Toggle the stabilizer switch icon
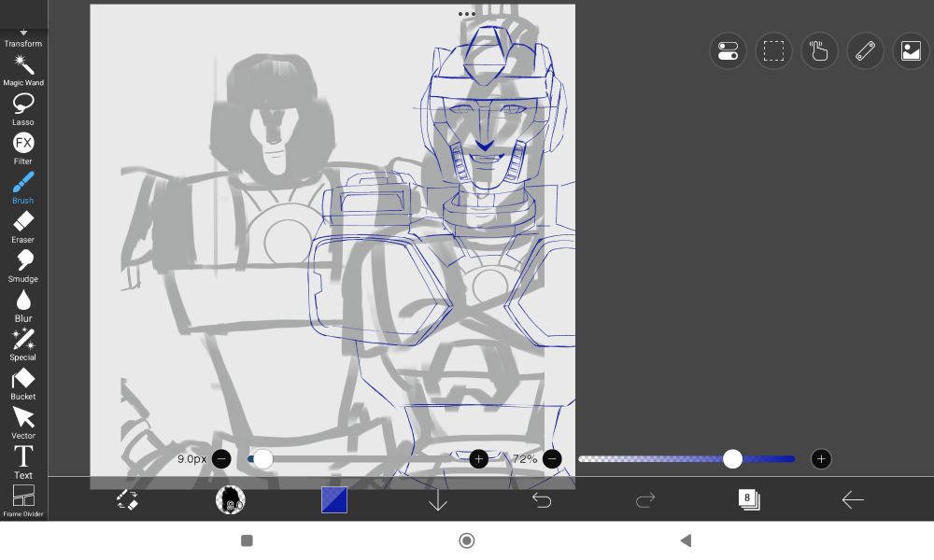Image resolution: width=934 pixels, height=560 pixels. pos(728,50)
